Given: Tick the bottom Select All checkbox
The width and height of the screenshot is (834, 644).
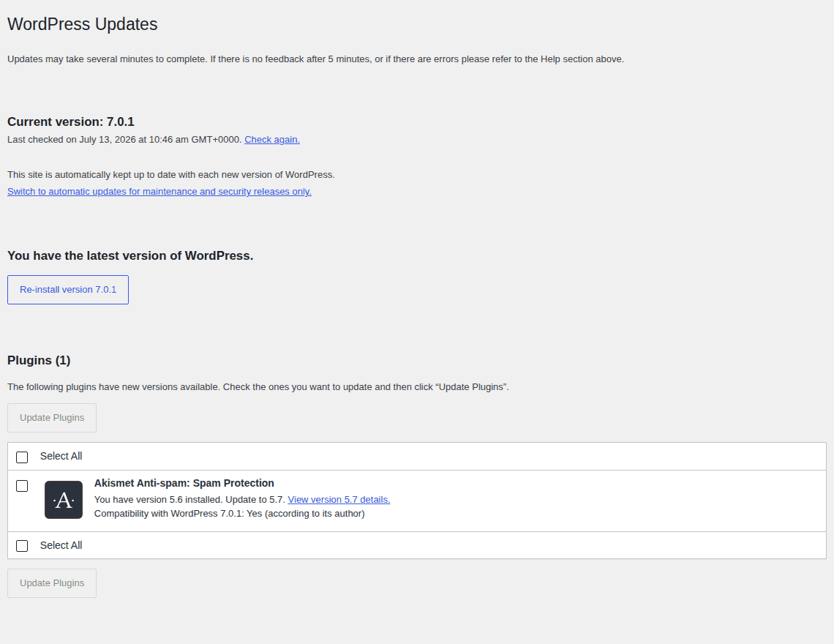Looking at the screenshot, I should 22,546.
